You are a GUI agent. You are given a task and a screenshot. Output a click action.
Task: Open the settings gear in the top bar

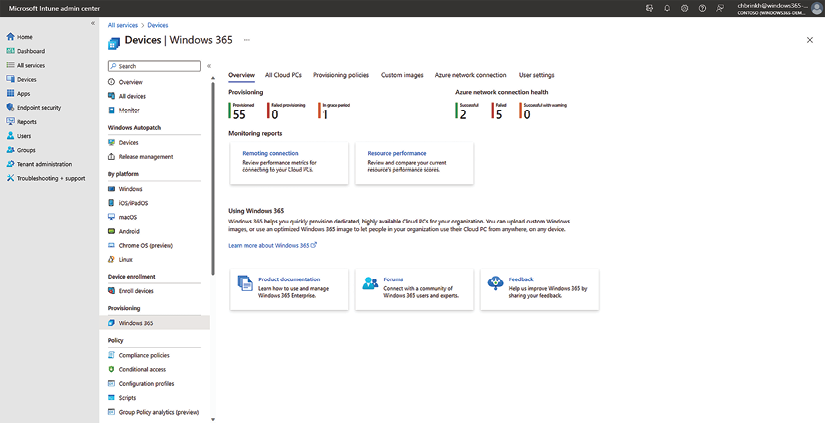685,8
